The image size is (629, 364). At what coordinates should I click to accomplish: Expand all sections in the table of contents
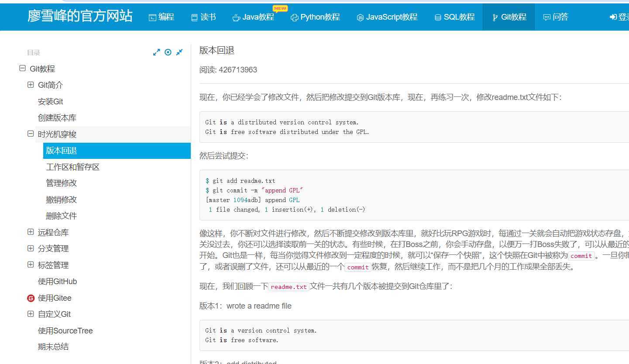[x=157, y=52]
